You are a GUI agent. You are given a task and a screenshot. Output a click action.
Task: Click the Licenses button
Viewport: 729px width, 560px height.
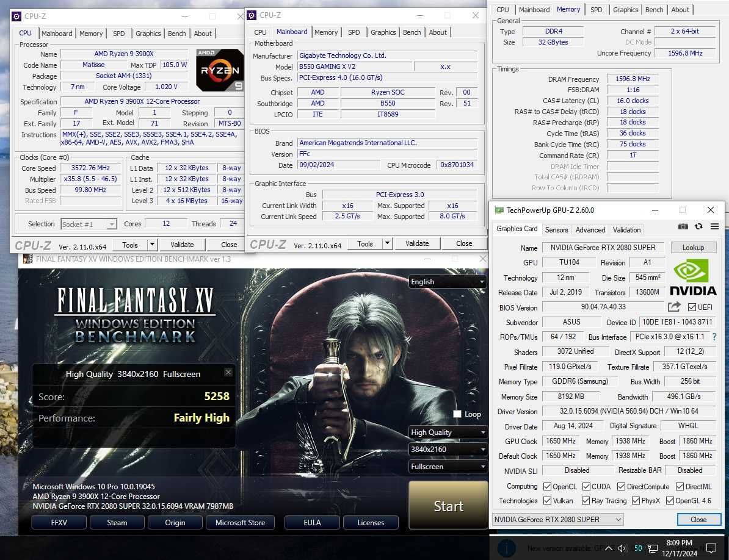(x=371, y=522)
